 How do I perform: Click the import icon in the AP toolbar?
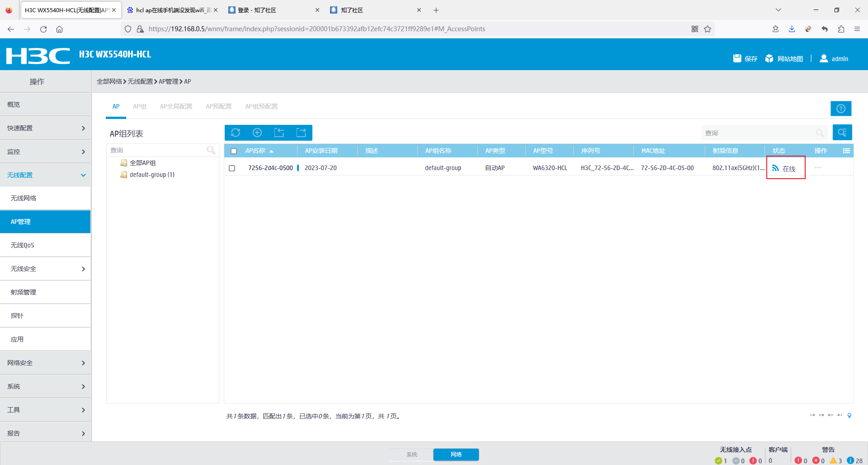pos(279,133)
